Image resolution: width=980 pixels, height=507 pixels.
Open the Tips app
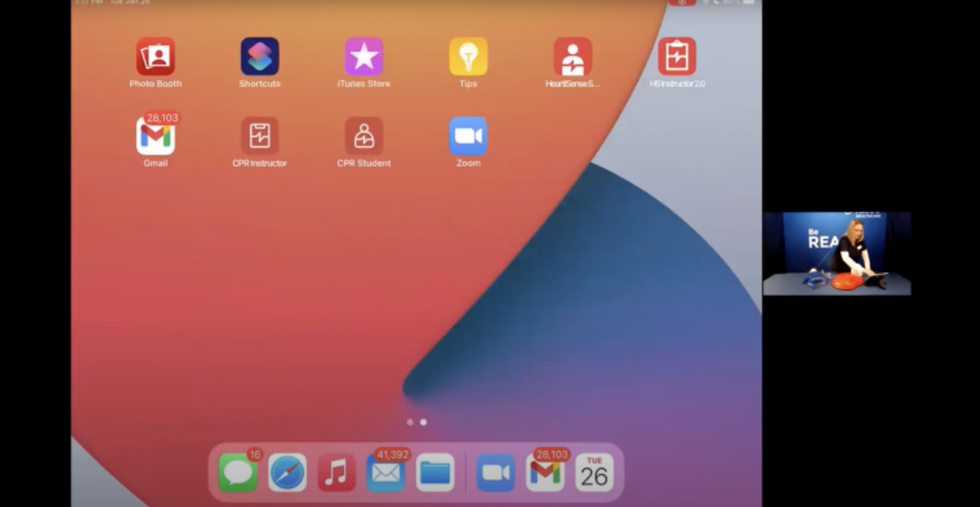(468, 57)
